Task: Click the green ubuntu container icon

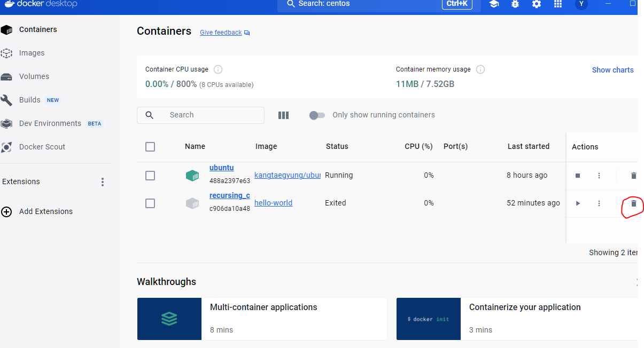Action: [x=192, y=176]
